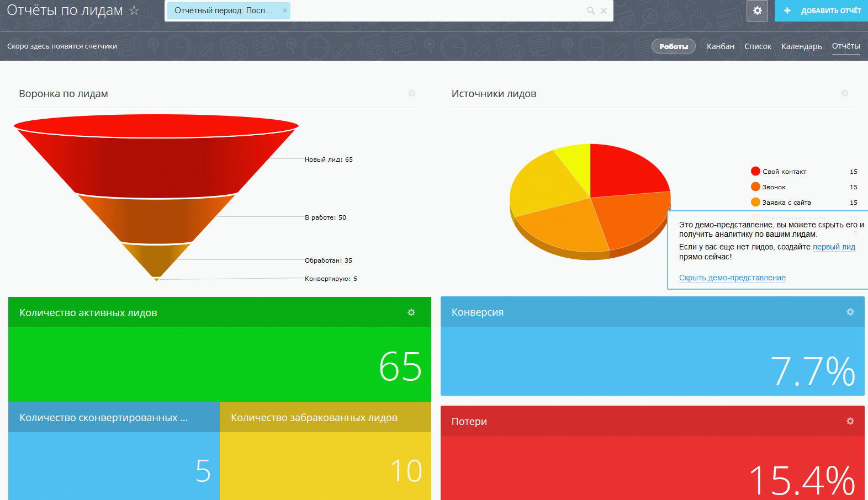
Task: Select the Отчёты tab
Action: tap(846, 46)
